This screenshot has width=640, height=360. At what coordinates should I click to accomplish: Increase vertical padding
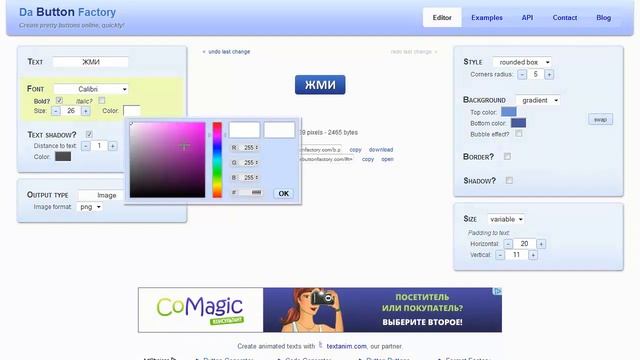pos(533,255)
